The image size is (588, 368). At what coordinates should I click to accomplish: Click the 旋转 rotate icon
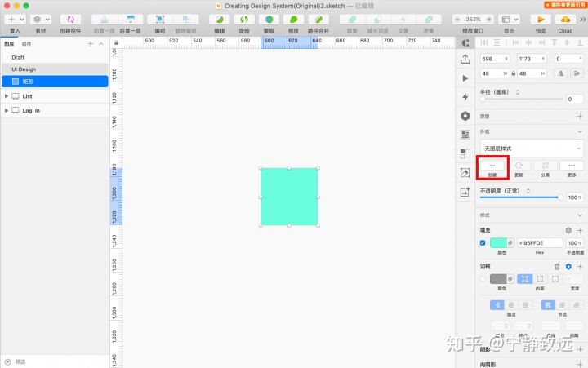tap(244, 20)
